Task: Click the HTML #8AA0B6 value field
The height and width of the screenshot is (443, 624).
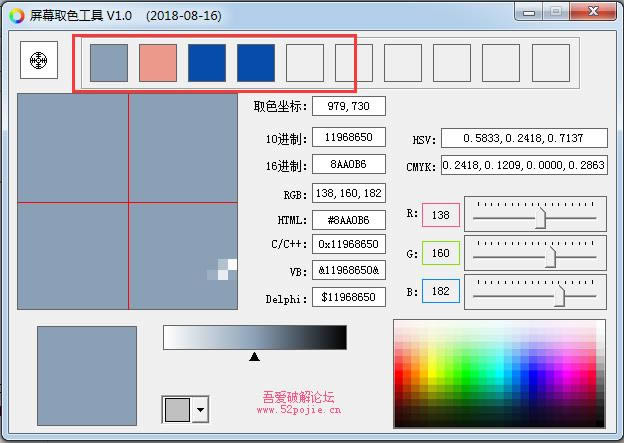Action: pyautogui.click(x=348, y=220)
